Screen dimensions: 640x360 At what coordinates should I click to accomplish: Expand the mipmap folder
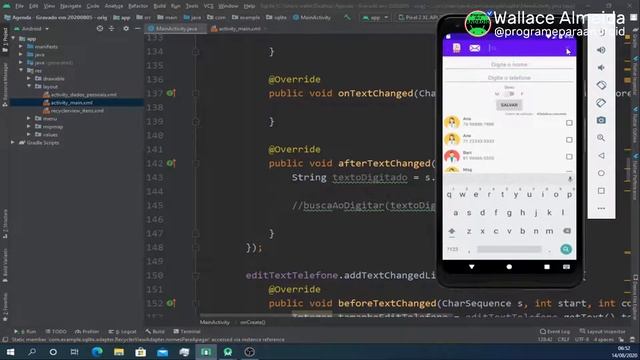29,127
